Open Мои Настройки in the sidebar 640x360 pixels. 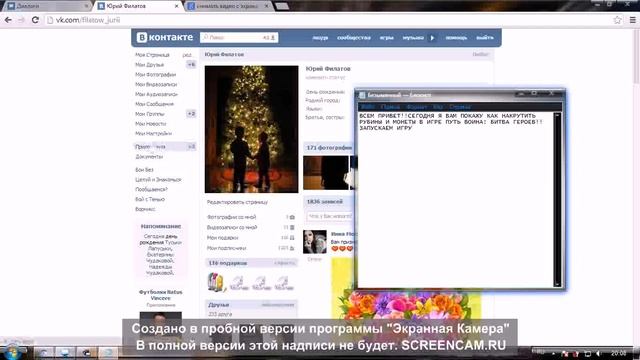click(x=153, y=133)
